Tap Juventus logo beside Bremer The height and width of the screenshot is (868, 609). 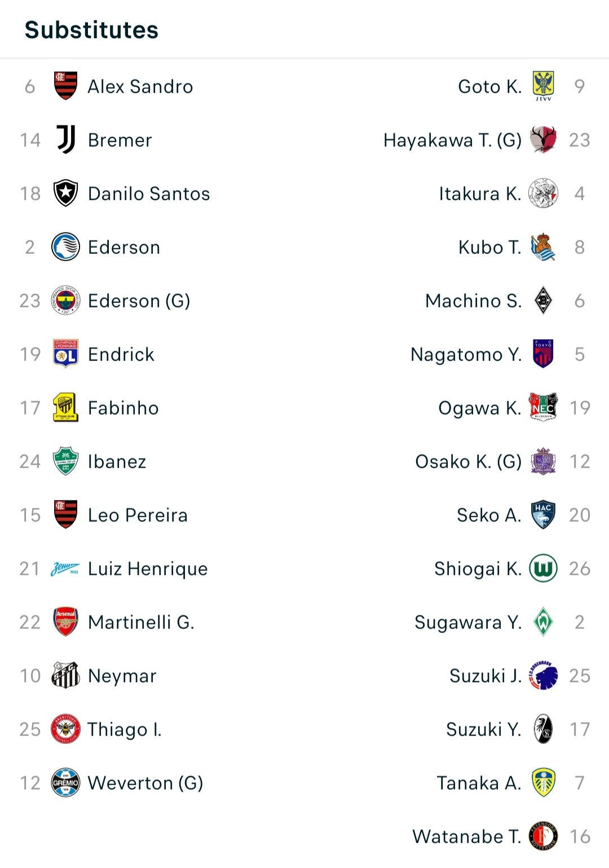point(65,139)
